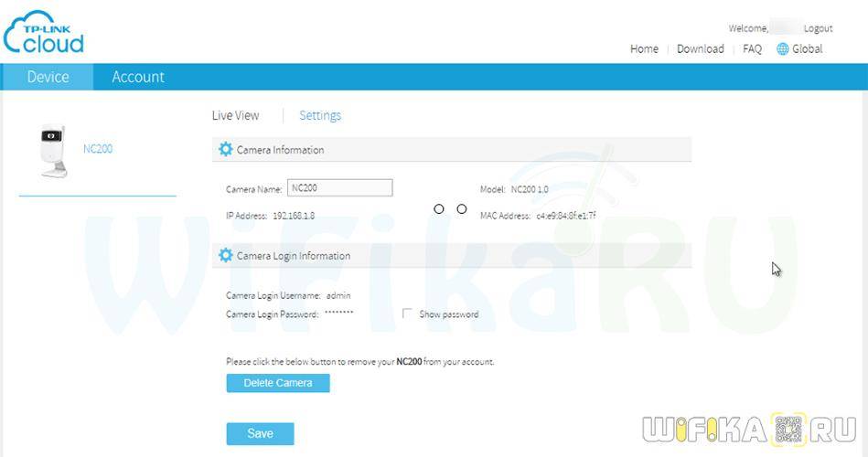This screenshot has height=457, width=868.
Task: Click the IP address value 192.168.1.8
Action: [294, 216]
